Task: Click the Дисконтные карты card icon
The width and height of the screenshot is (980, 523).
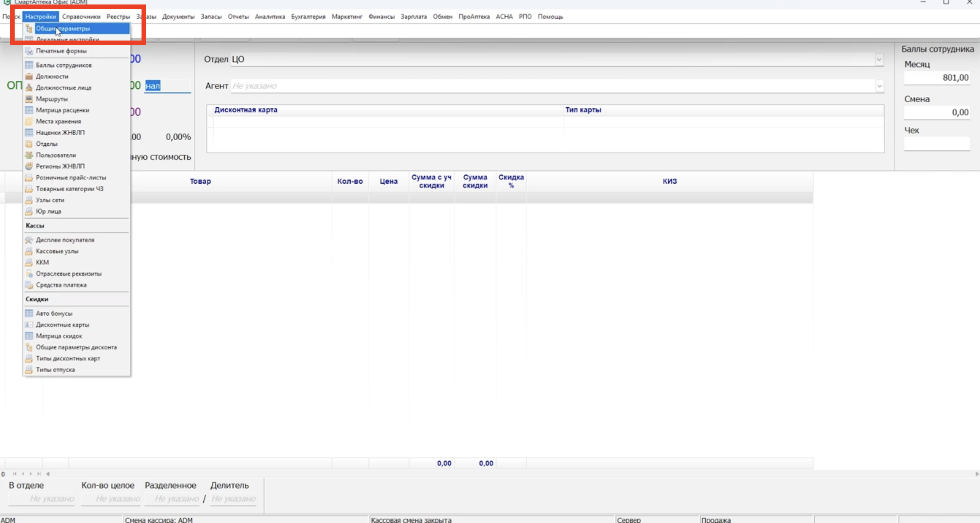Action: click(29, 325)
